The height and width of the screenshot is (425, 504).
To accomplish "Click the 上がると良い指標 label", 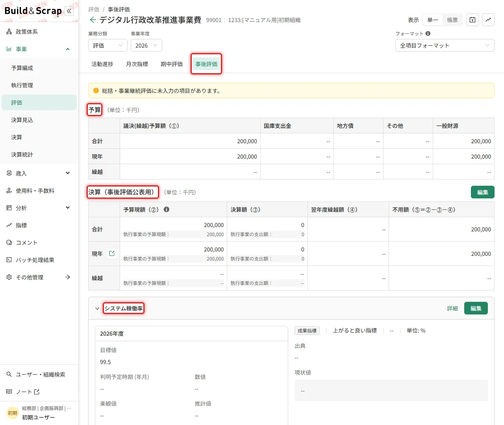I will 355,331.
